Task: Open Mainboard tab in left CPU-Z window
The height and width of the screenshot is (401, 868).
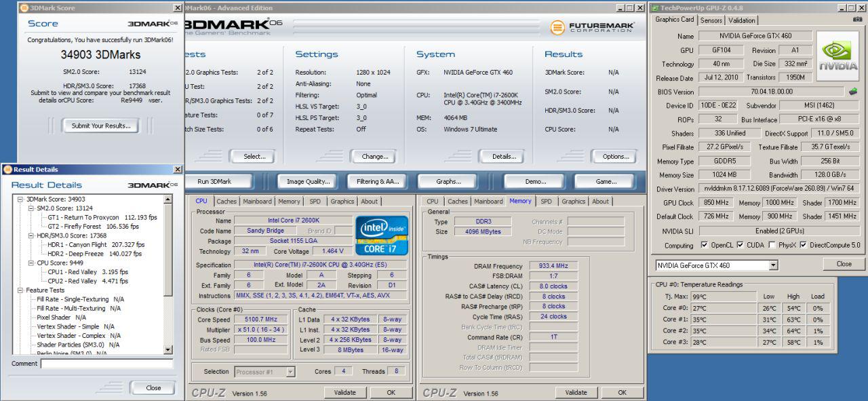Action: click(257, 202)
